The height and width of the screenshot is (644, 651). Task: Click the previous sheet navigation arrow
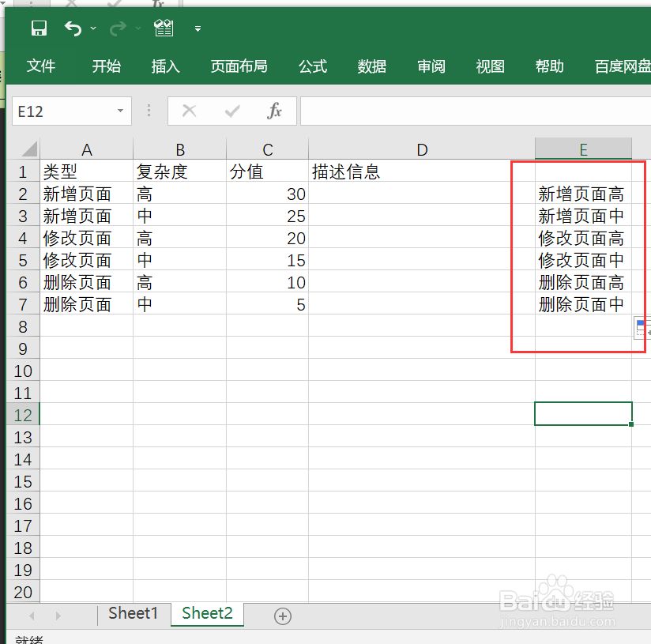tap(32, 616)
